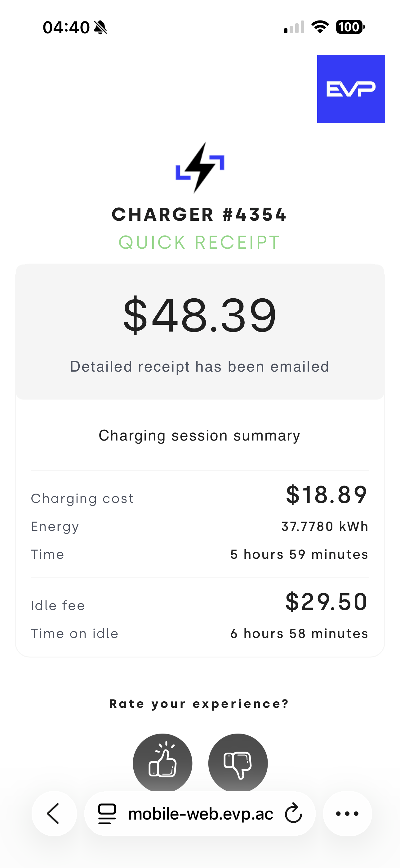Image resolution: width=400 pixels, height=868 pixels.
Task: Tap the Wi-Fi status icon
Action: (320, 27)
